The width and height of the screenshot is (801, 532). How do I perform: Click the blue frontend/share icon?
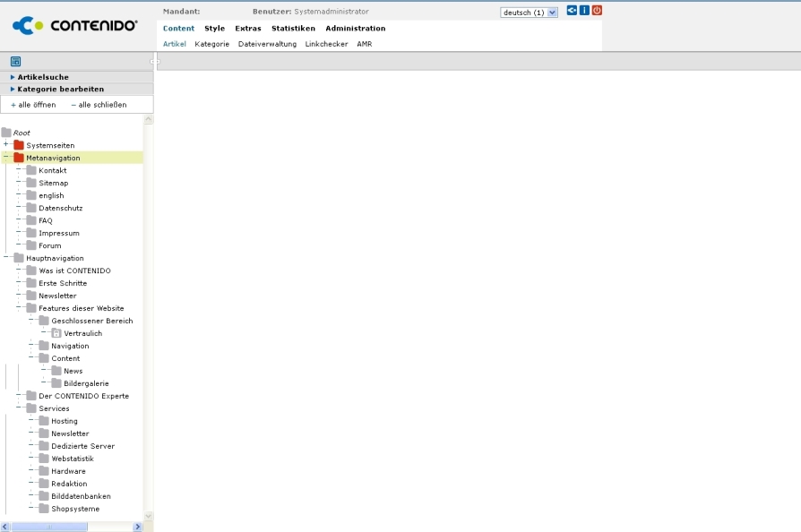572,11
